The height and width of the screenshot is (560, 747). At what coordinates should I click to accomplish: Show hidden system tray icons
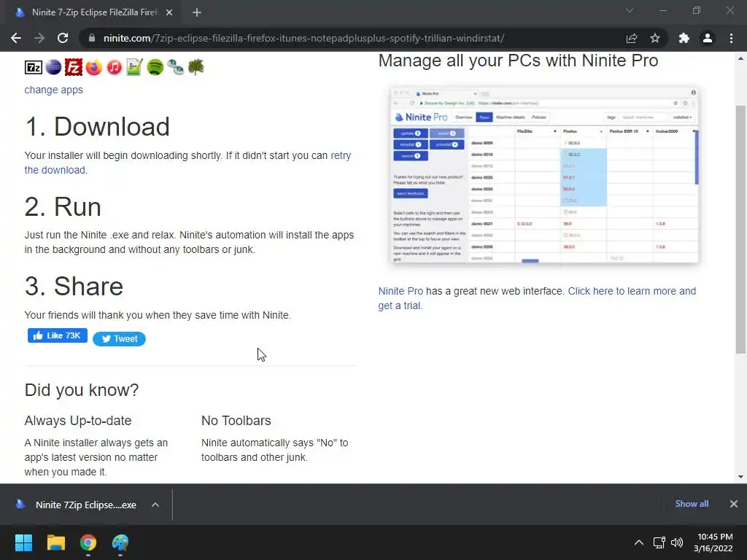tap(639, 542)
